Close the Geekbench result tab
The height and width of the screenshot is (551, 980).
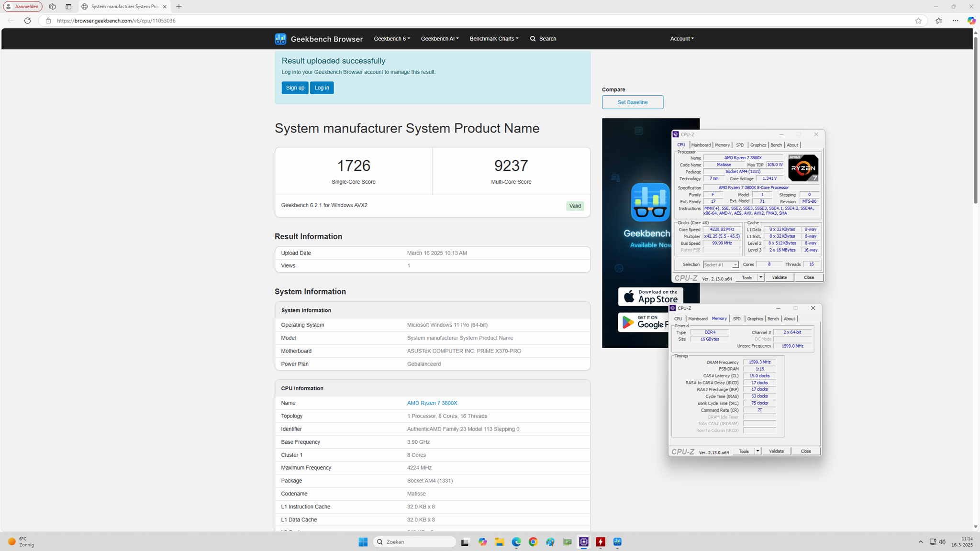[x=165, y=7]
